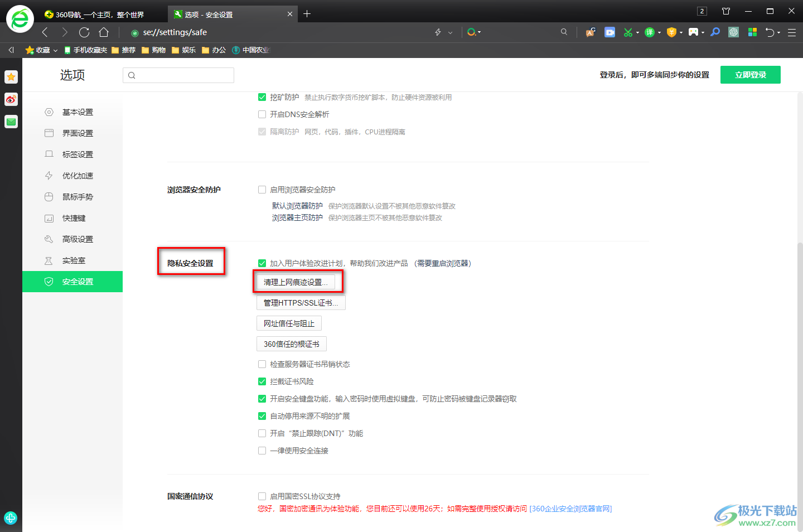
Task: Open the Weibo sidebar icon
Action: click(x=11, y=99)
